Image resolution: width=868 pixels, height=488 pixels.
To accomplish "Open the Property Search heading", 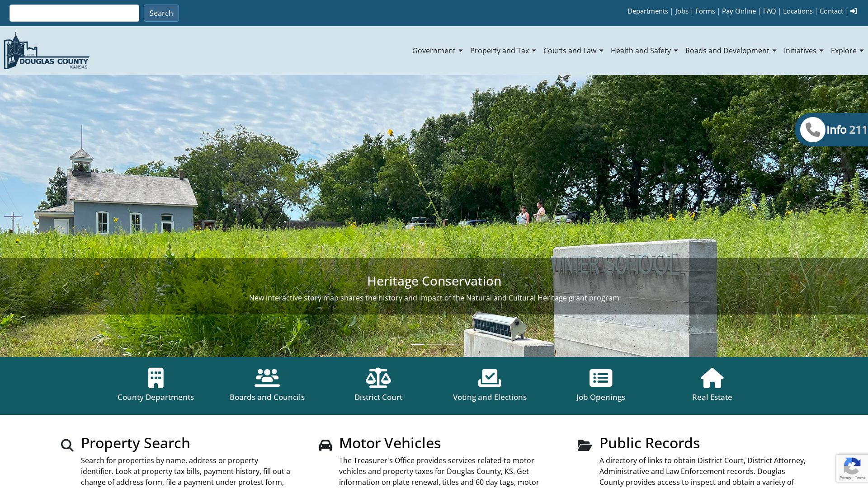I will coord(136,443).
